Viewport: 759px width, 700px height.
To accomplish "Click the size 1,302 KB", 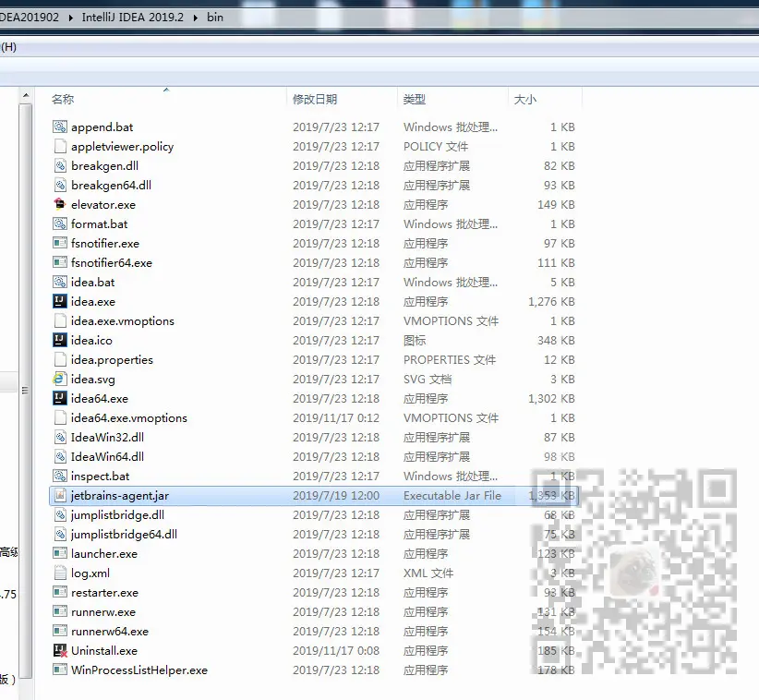I will click(551, 398).
